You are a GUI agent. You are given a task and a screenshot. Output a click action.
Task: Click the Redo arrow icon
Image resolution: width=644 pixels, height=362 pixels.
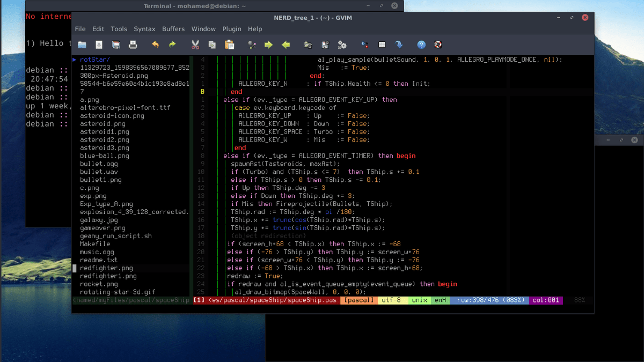[x=172, y=45]
